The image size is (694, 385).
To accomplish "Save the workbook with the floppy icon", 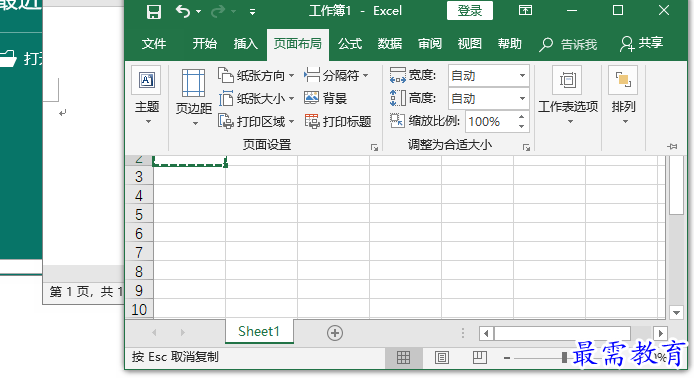I will [154, 12].
